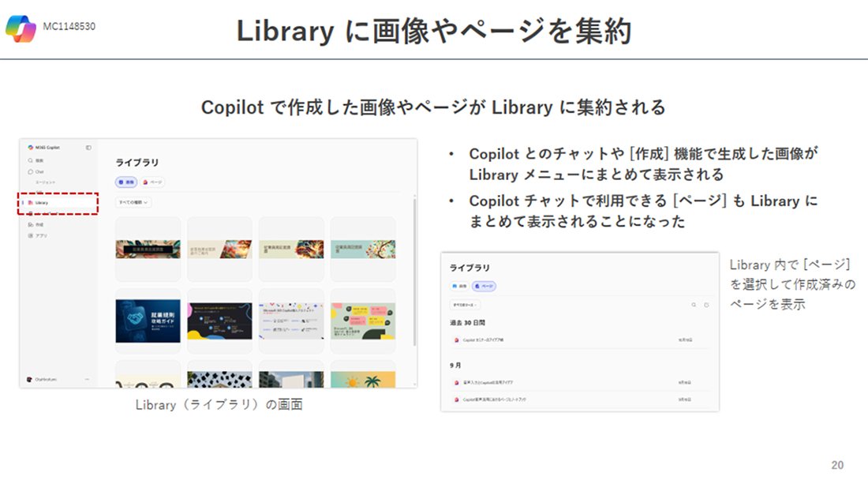Select the 画像 tab in large library view

coord(126,182)
